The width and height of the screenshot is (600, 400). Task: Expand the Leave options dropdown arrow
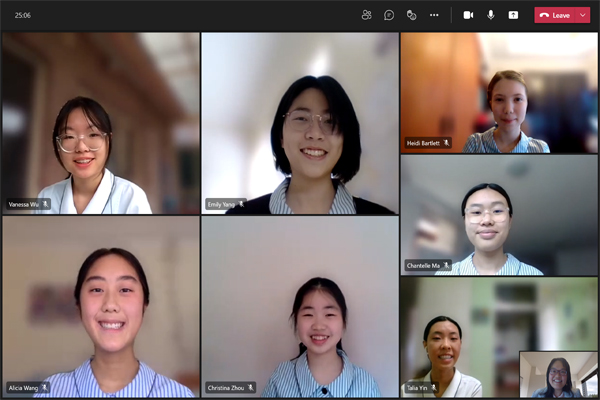[583, 15]
